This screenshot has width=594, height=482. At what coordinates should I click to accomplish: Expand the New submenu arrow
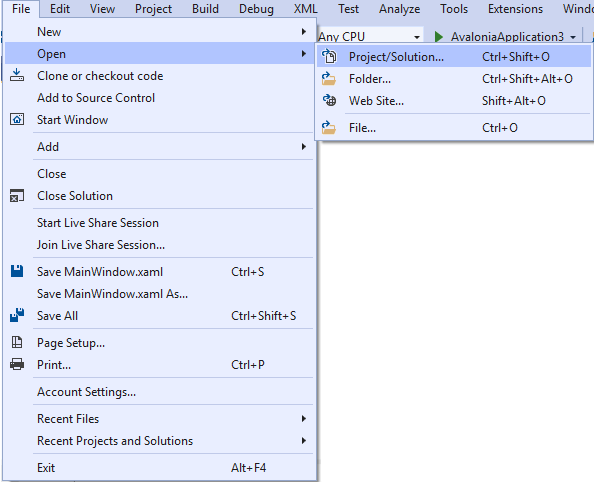(303, 31)
